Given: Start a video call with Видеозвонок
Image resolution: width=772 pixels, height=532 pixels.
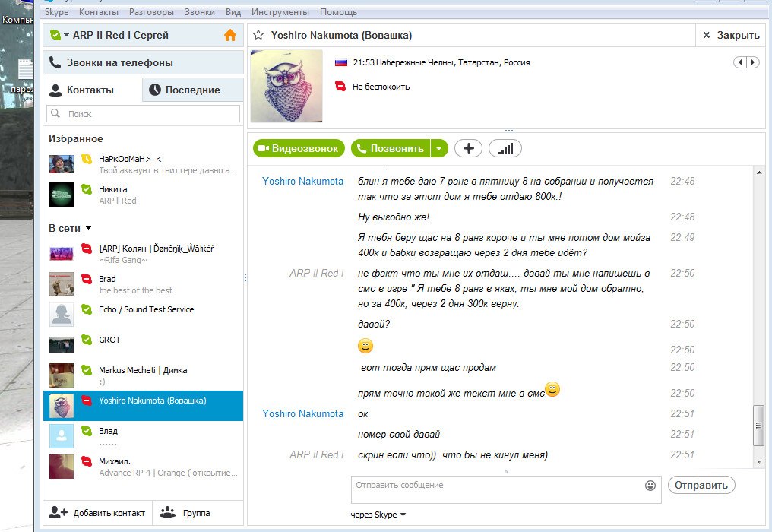Looking at the screenshot, I should 299,148.
